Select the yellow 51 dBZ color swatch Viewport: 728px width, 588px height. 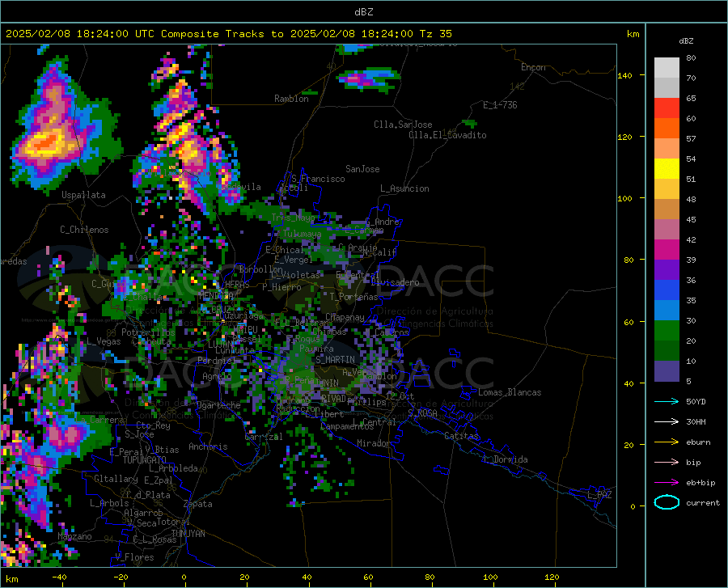coord(667,169)
